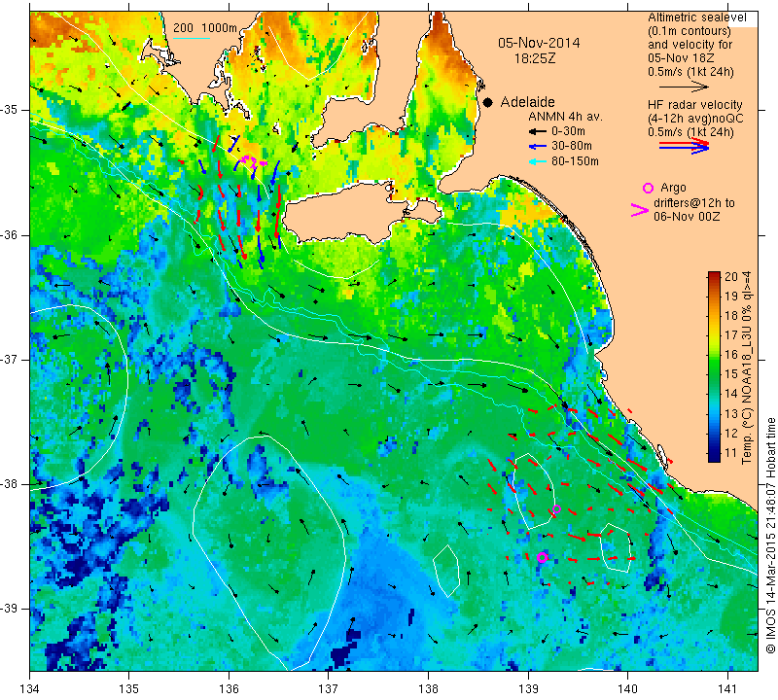Click the magenta drifters chevron symbol in legend
The width and height of the screenshot is (778, 700).
pyautogui.click(x=640, y=210)
